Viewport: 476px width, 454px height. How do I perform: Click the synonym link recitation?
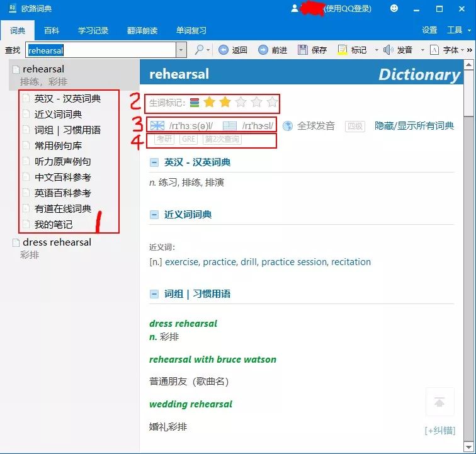(351, 262)
